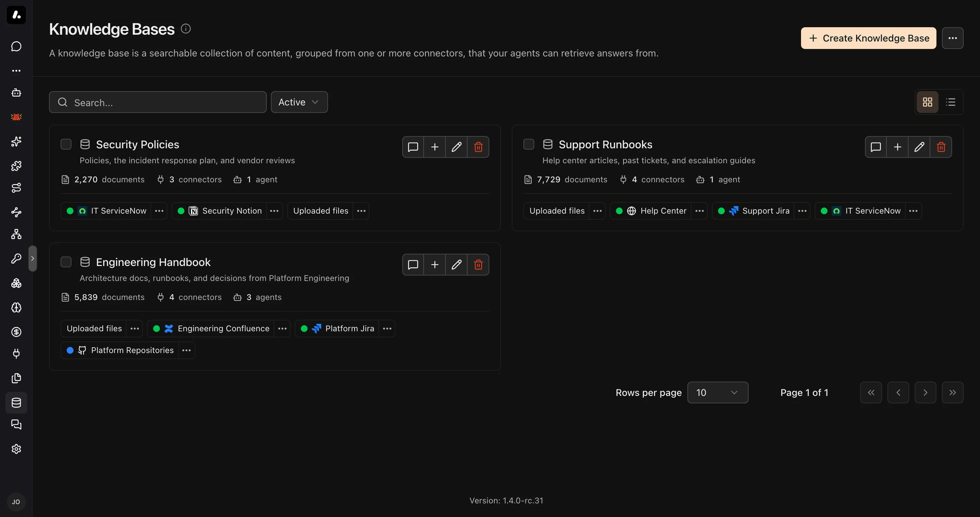Open the JO user avatar

16,502
